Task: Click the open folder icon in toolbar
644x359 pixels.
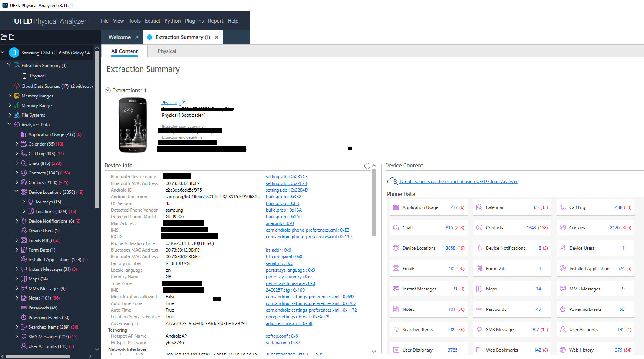Action: tap(4, 37)
